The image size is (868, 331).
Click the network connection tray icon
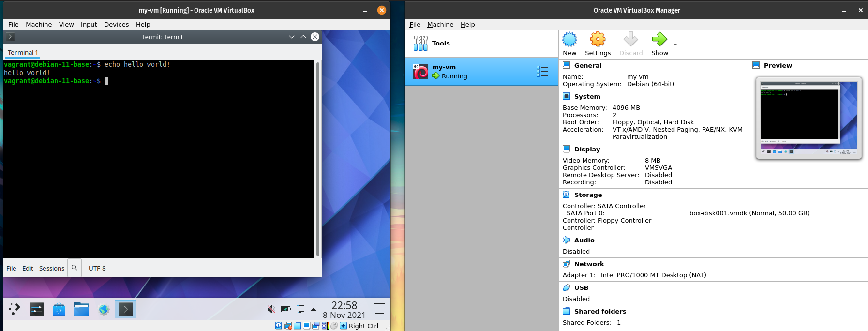click(300, 309)
